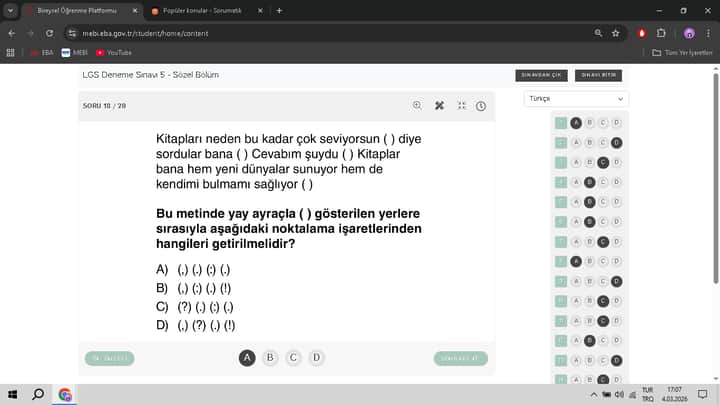Mark bubble B in first answer sheet row

pos(590,123)
